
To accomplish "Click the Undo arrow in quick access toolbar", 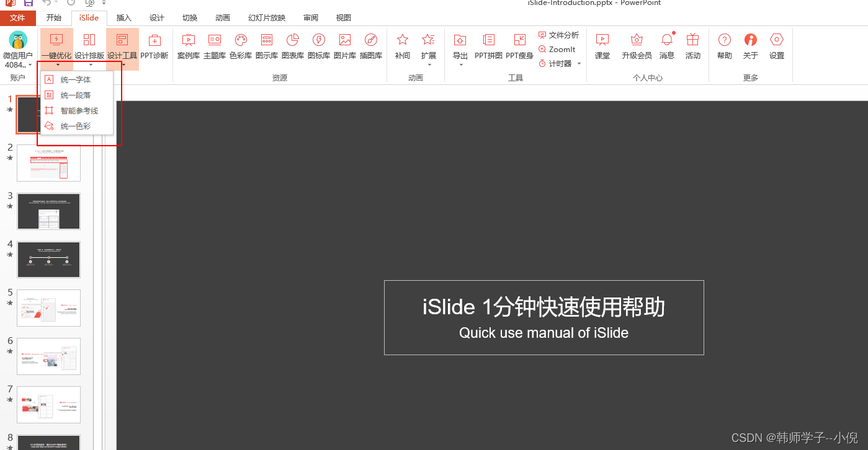I will pyautogui.click(x=47, y=3).
